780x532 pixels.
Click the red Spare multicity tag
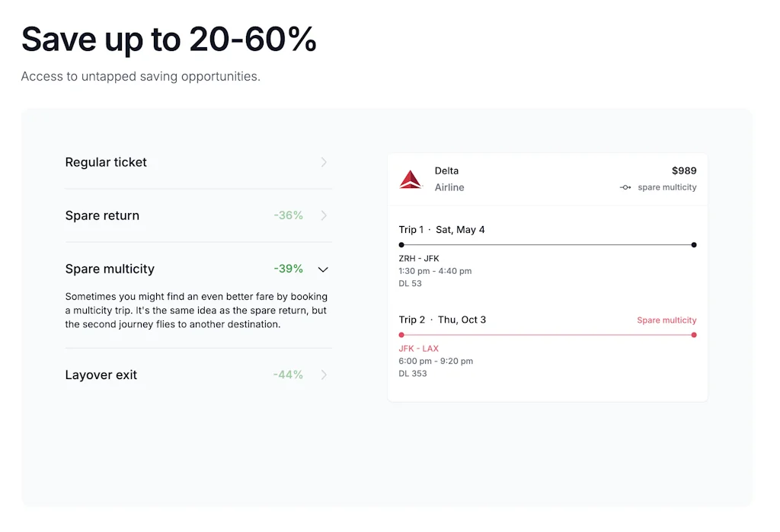pos(667,320)
